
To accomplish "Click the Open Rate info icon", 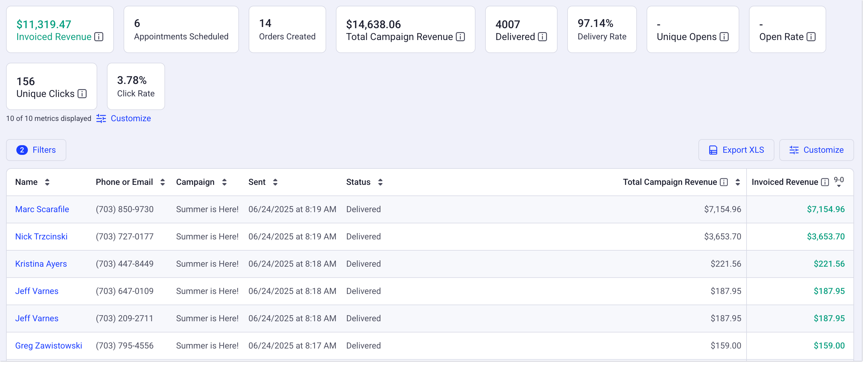I will (811, 37).
